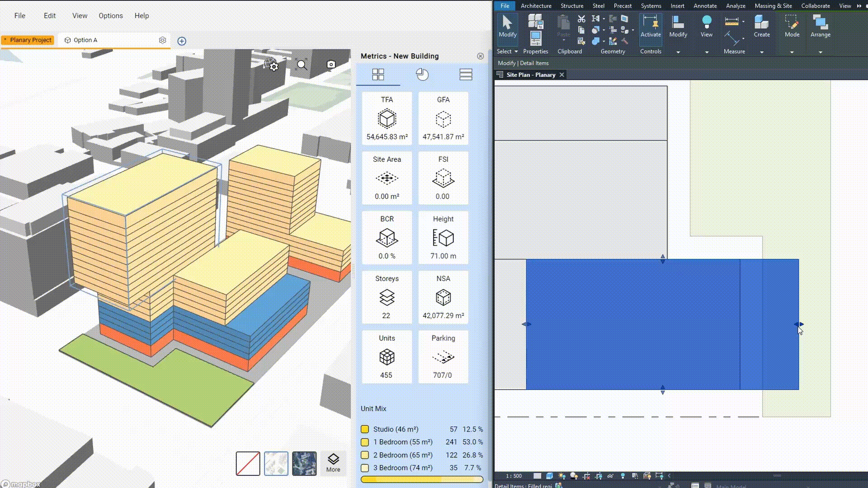Switch to the Massing & Site tab
This screenshot has height=488, width=868.
[773, 6]
